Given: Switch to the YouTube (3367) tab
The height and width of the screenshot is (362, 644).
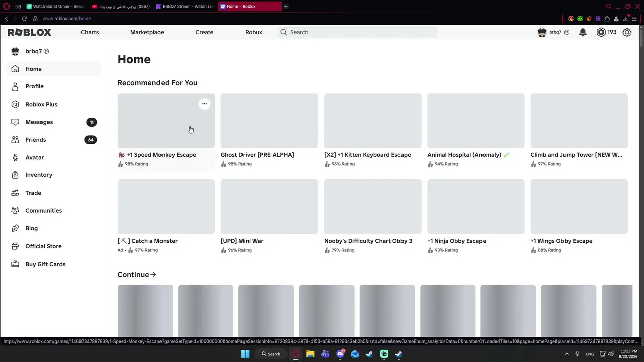Looking at the screenshot, I should tap(121, 7).
